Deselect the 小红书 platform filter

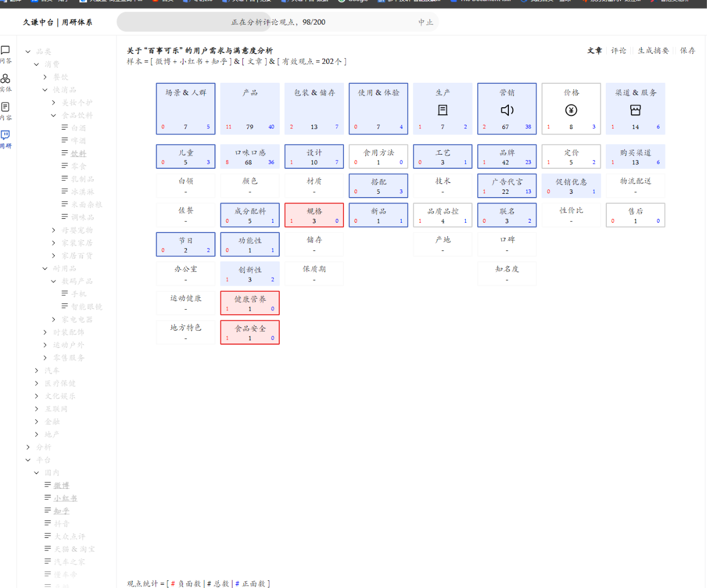tap(65, 498)
